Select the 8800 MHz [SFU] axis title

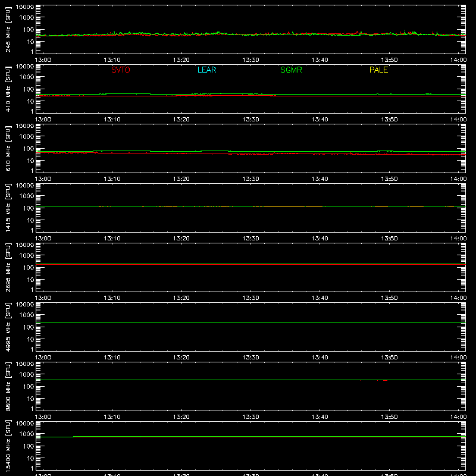click(x=8, y=386)
